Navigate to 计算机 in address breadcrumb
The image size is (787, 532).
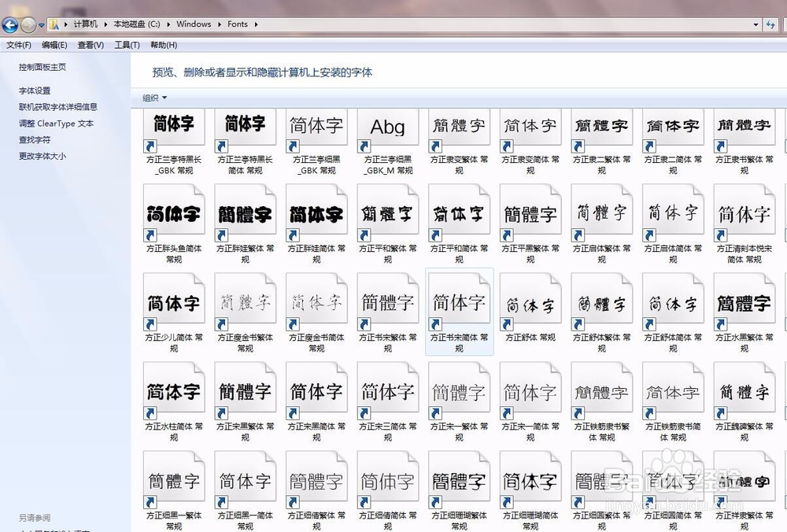coord(85,24)
